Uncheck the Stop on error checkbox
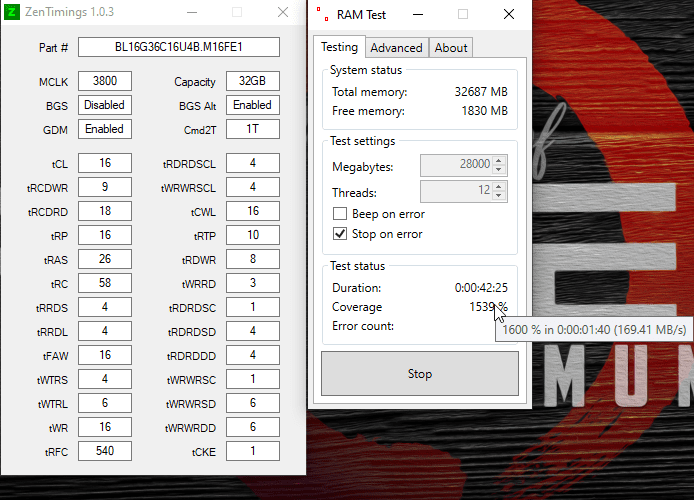This screenshot has width=694, height=500. [340, 234]
